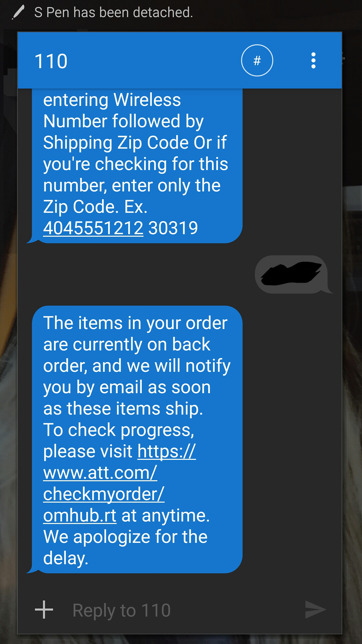Tap the contact name 110 in header
362x644 pixels.
click(x=51, y=61)
